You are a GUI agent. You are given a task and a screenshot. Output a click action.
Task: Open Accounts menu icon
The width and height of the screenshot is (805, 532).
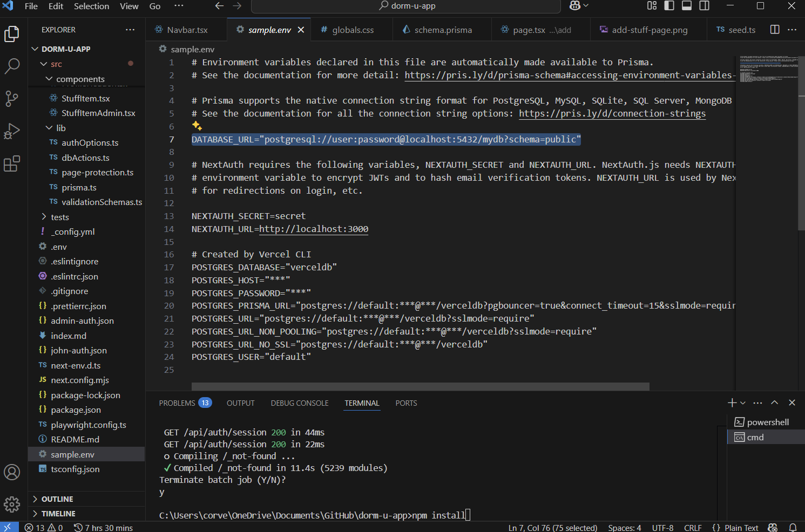[12, 472]
